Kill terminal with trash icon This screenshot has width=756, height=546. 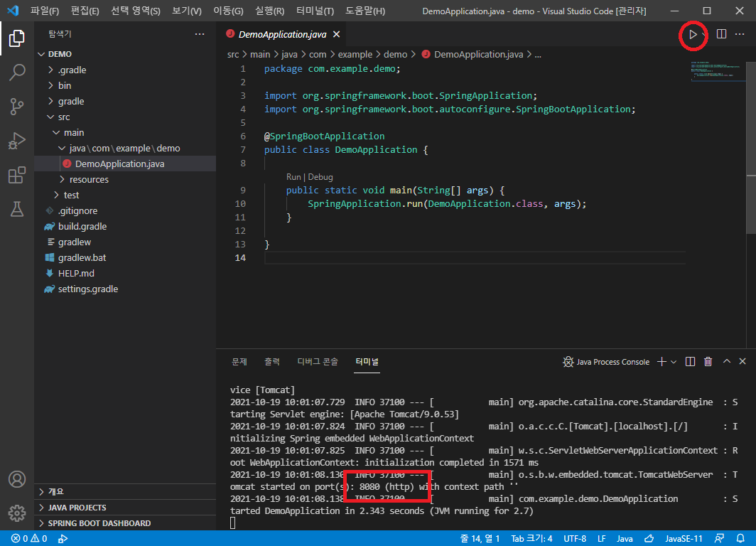click(708, 362)
